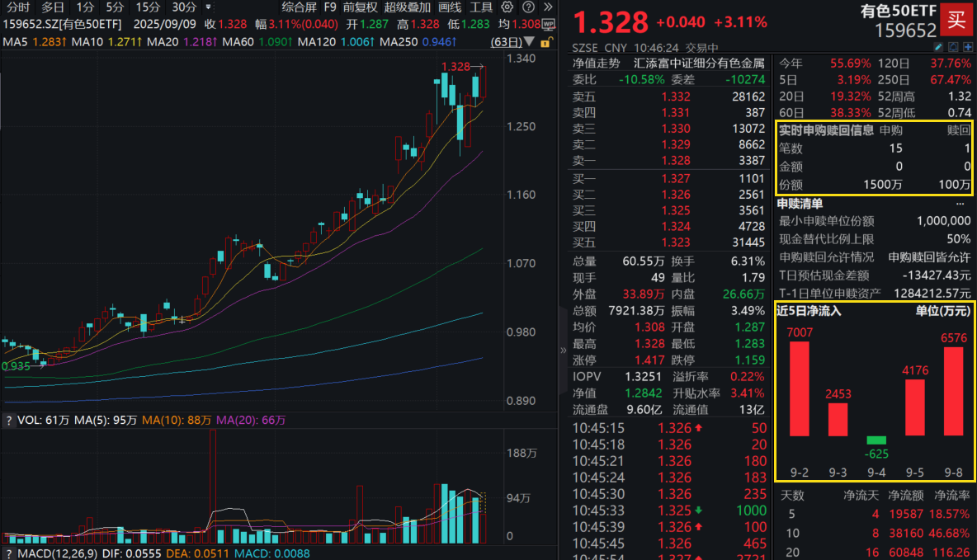Image resolution: width=977 pixels, height=560 pixels.
Task: Click the WP icon next to 均 1.308
Action: (x=548, y=22)
